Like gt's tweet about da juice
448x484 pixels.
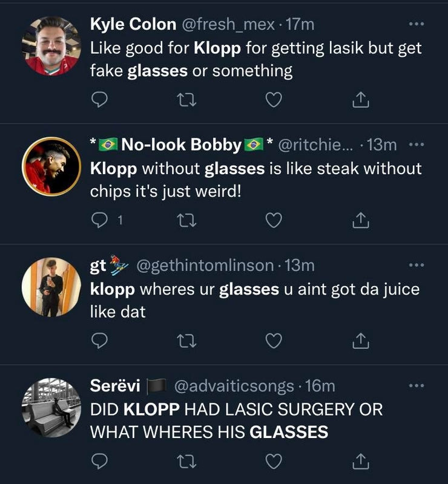click(274, 341)
